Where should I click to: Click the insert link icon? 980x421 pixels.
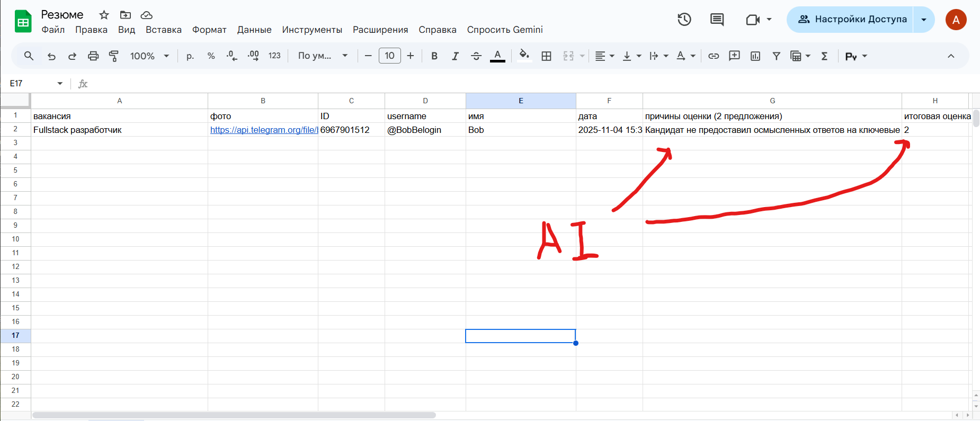point(714,56)
